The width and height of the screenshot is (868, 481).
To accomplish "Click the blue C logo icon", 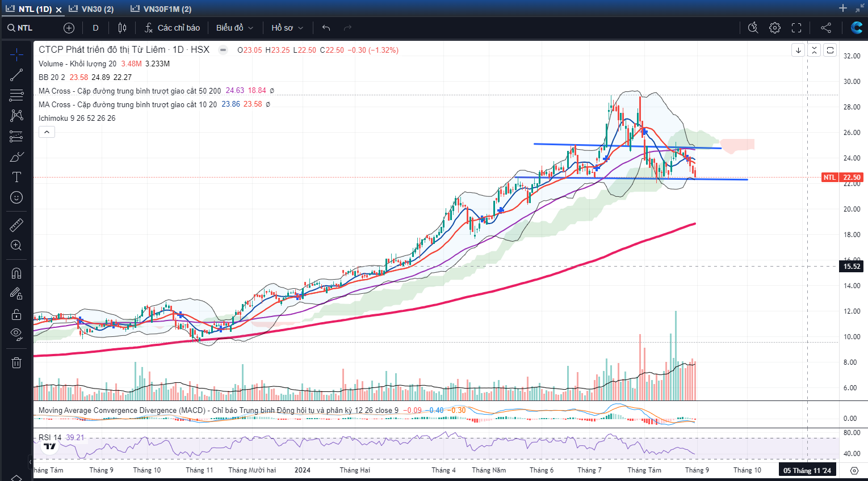I will click(857, 27).
